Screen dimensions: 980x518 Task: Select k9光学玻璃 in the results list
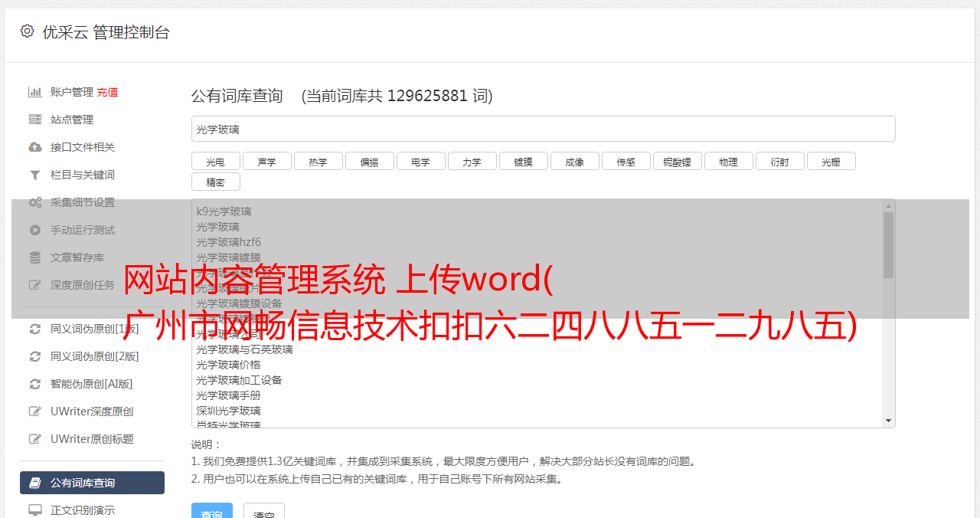click(x=224, y=211)
